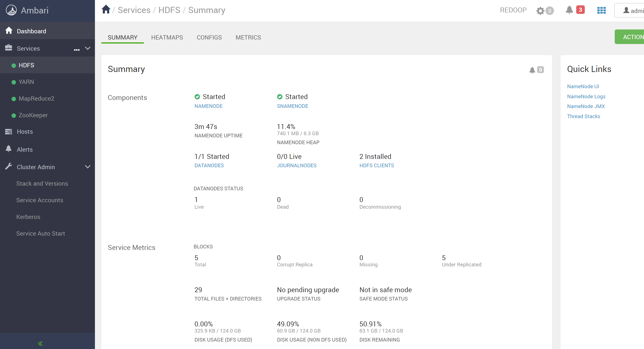Screen dimensions: 644x349
Task: Click 'Not in safe mode' status text
Action: point(386,290)
